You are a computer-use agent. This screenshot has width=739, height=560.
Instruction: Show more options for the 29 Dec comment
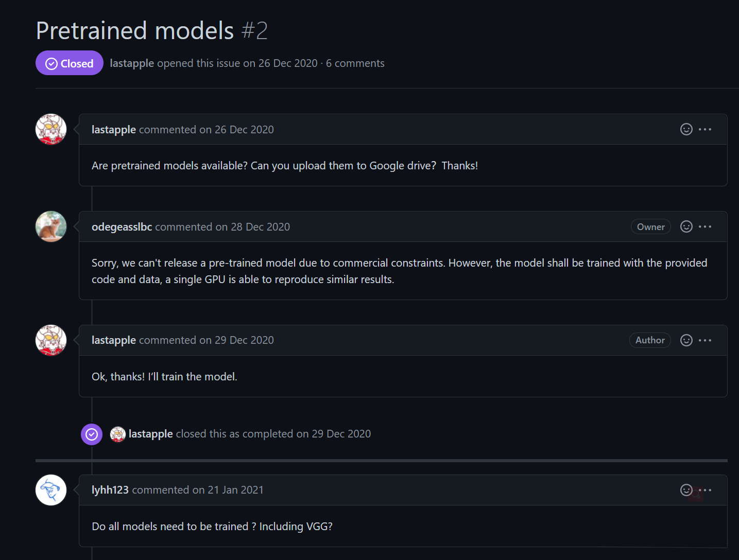(705, 340)
